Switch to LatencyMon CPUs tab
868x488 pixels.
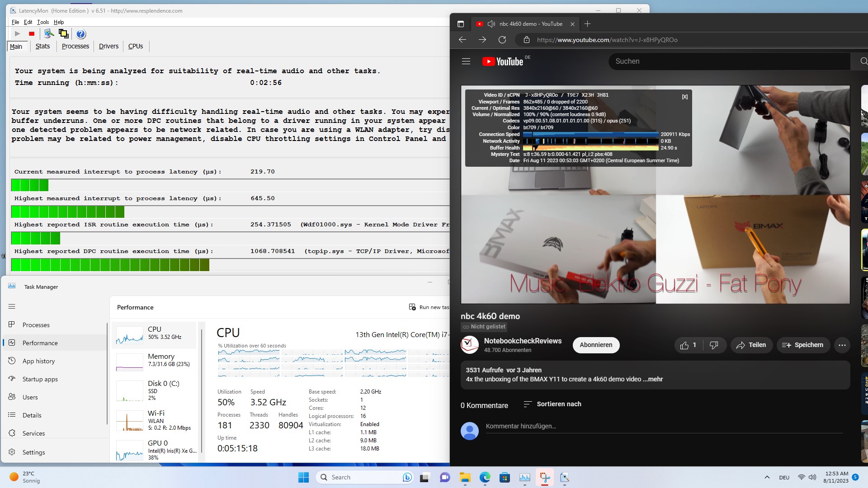(136, 46)
